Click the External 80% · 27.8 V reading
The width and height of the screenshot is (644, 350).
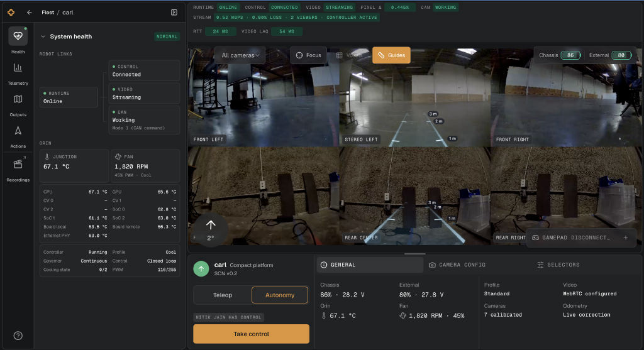421,295
